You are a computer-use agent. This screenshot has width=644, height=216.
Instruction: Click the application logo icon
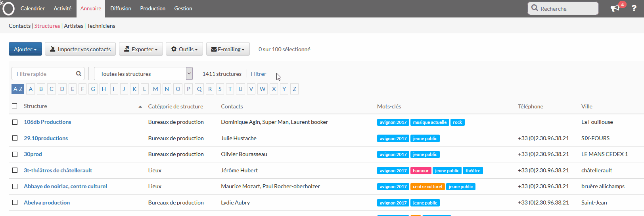[8, 8]
